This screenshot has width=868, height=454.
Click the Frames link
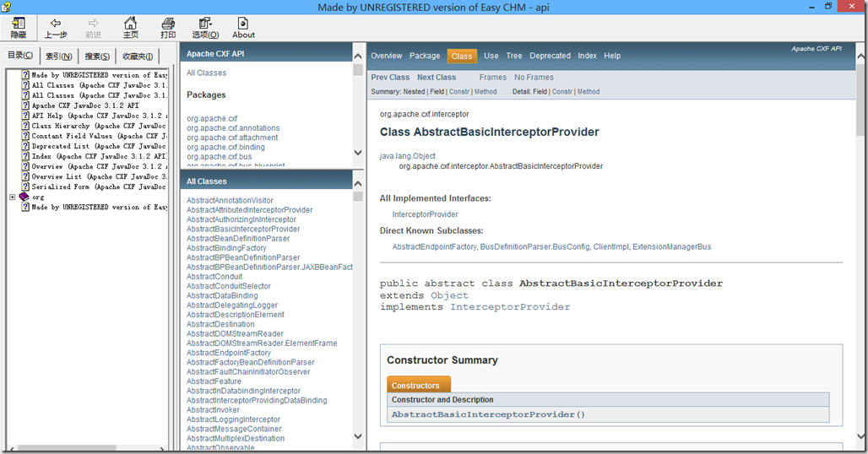click(x=492, y=78)
